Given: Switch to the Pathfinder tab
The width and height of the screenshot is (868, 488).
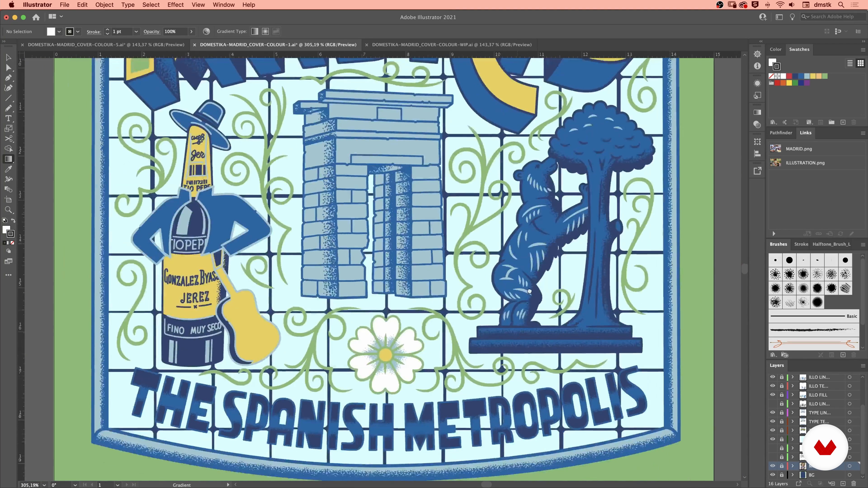Looking at the screenshot, I should [781, 133].
